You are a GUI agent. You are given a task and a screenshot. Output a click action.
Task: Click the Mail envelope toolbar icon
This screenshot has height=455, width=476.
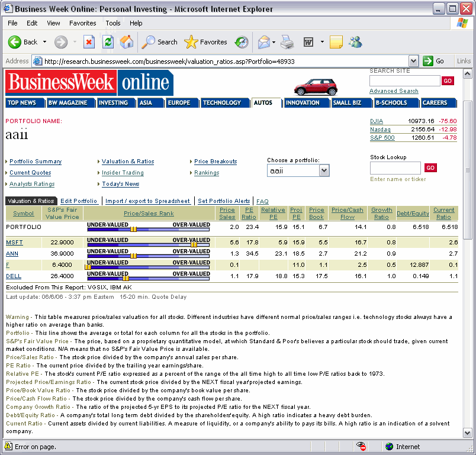(263, 42)
